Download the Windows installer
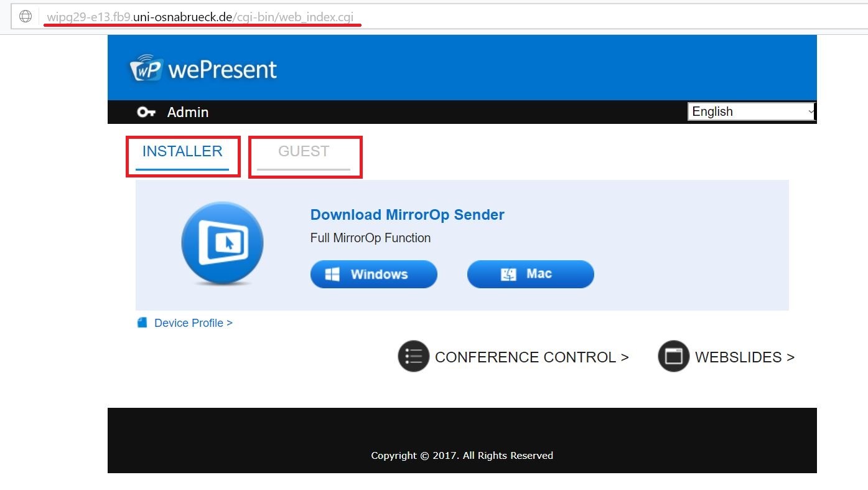Viewport: 868px width, 490px height. [x=374, y=274]
